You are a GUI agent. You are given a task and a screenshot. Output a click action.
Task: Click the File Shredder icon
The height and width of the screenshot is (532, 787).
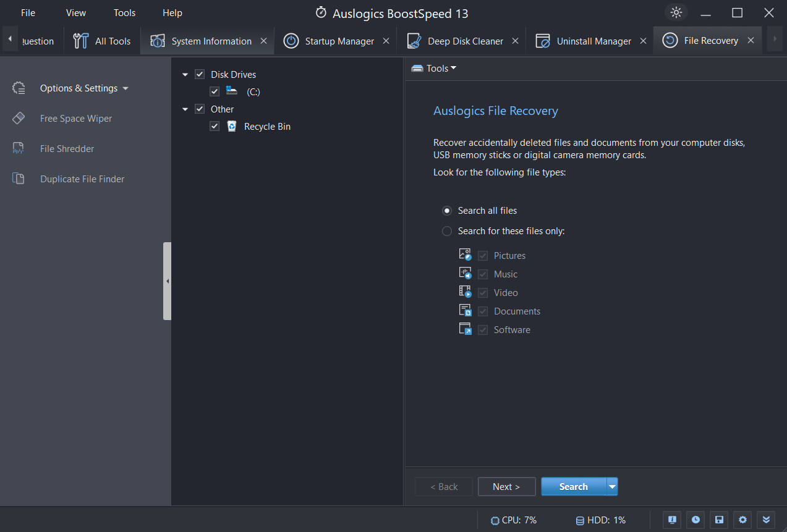coord(19,148)
